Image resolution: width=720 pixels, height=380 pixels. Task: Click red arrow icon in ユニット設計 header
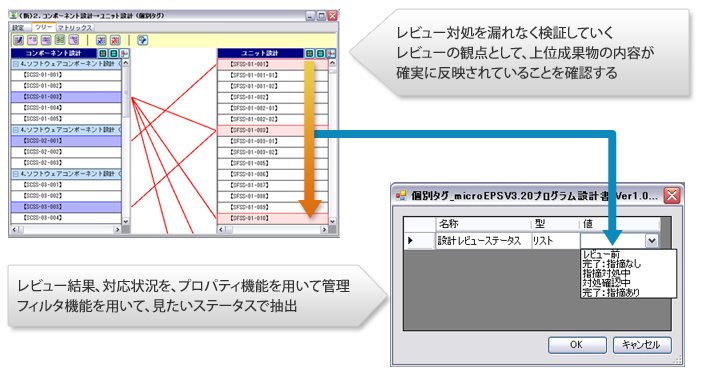pyautogui.click(x=331, y=53)
